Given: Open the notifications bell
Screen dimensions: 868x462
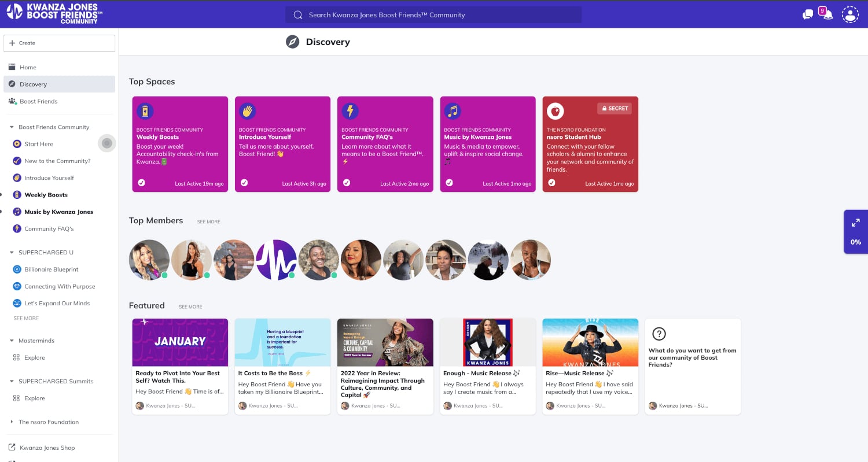Looking at the screenshot, I should (827, 15).
